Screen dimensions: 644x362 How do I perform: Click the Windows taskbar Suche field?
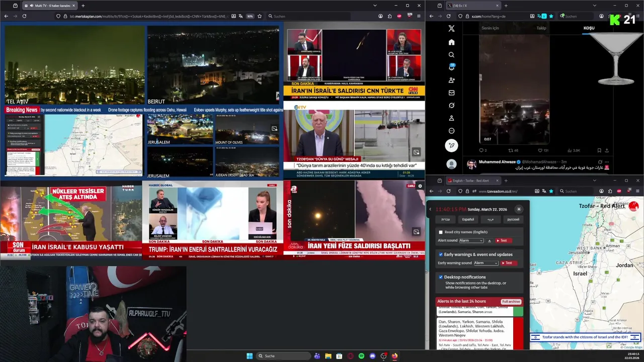284,356
